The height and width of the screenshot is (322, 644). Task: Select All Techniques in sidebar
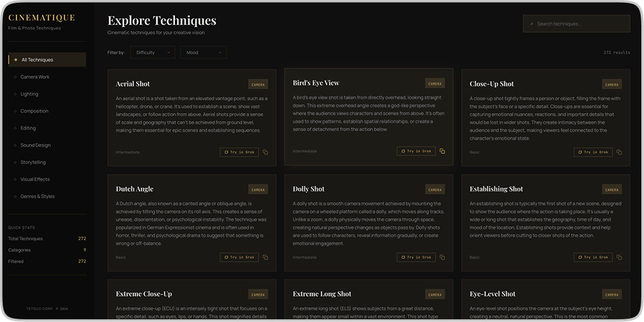(47, 60)
